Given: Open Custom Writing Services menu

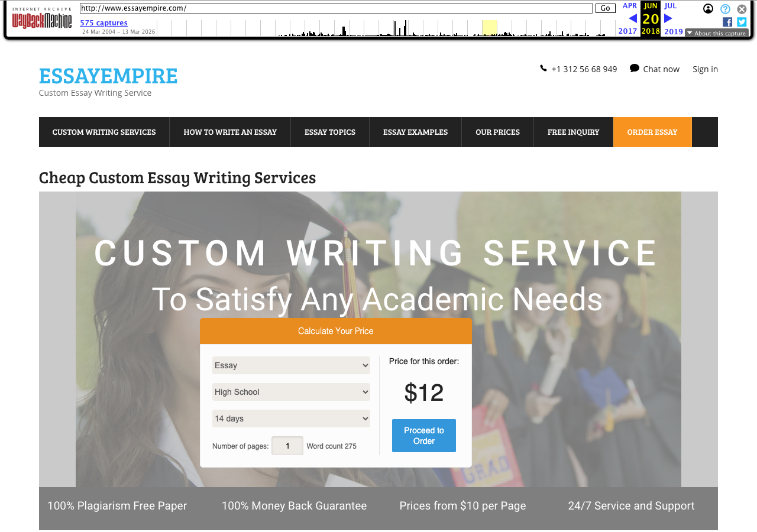Looking at the screenshot, I should point(104,132).
